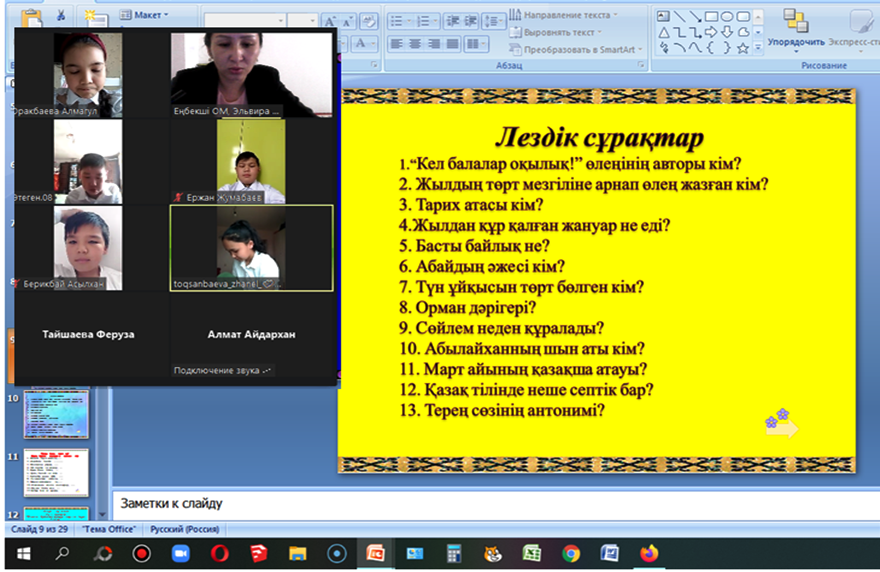Select Алмат Айдархан participant tile

click(x=251, y=334)
